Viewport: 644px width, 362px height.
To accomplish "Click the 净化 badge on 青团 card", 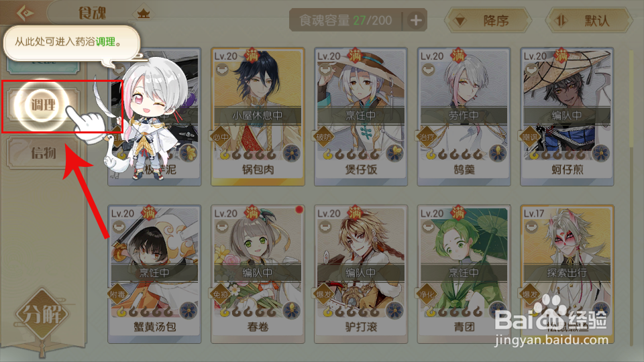I will pos(427,294).
